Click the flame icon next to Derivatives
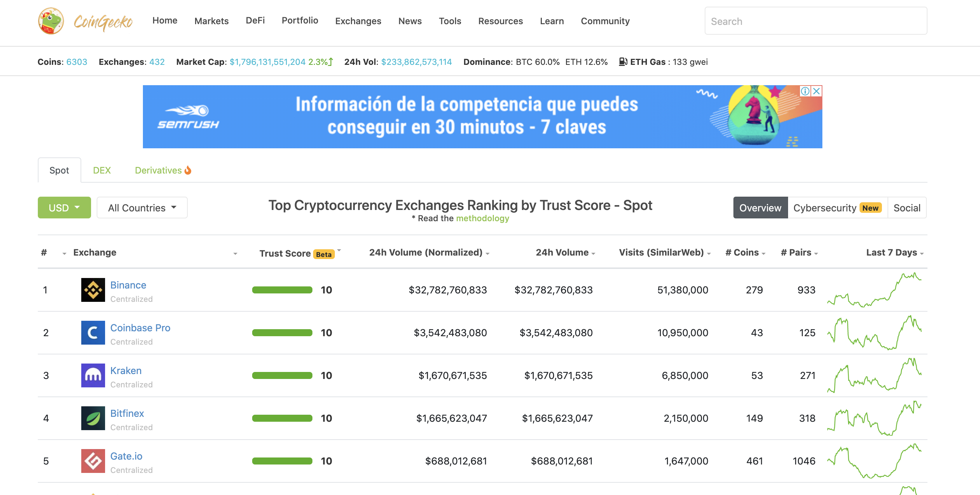 (x=188, y=170)
